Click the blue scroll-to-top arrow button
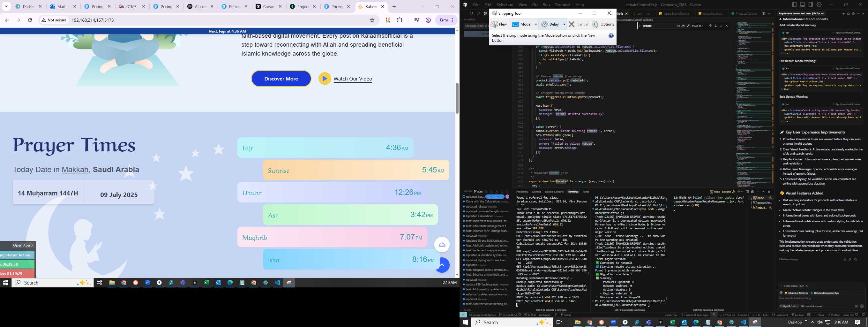Screen dimensions: 868x327 tap(442, 265)
